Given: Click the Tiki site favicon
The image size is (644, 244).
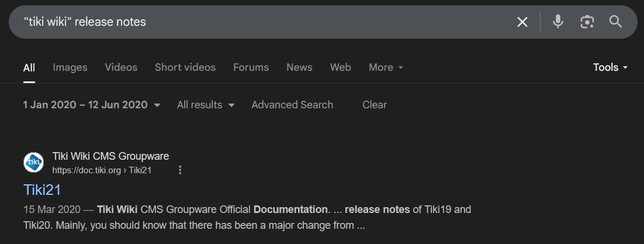Looking at the screenshot, I should pos(34,163).
